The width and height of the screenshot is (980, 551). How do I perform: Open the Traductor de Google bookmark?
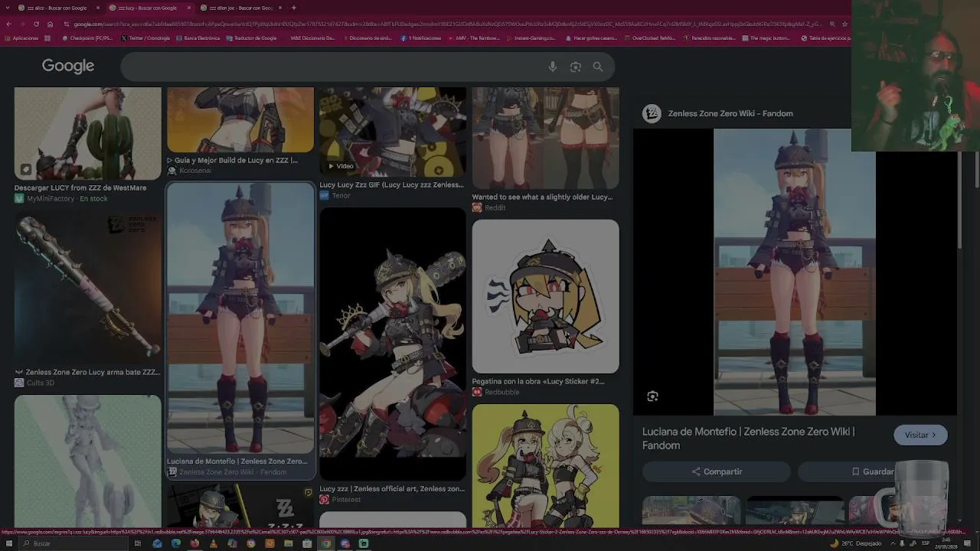click(251, 37)
